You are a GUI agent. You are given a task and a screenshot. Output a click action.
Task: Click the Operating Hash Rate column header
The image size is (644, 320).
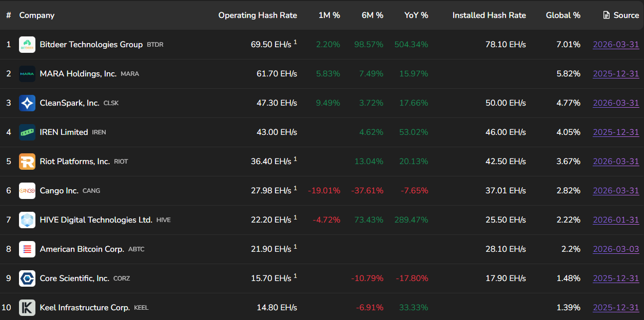(258, 15)
